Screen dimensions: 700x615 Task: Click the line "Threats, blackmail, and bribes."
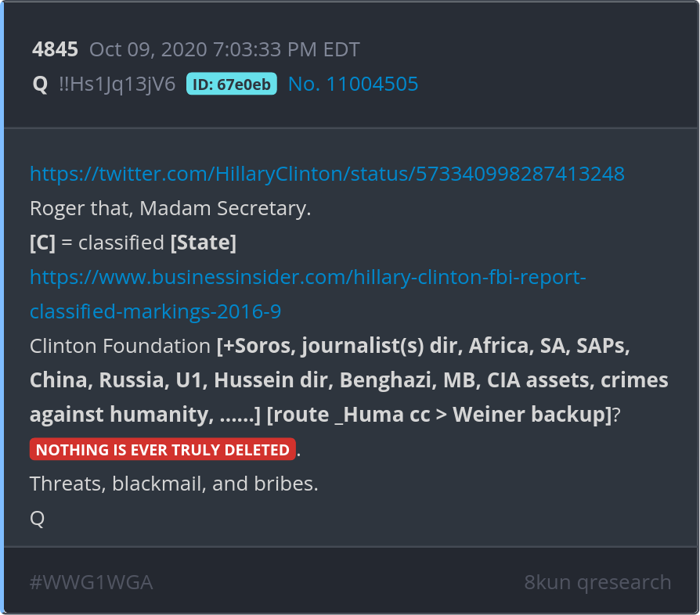tap(174, 484)
